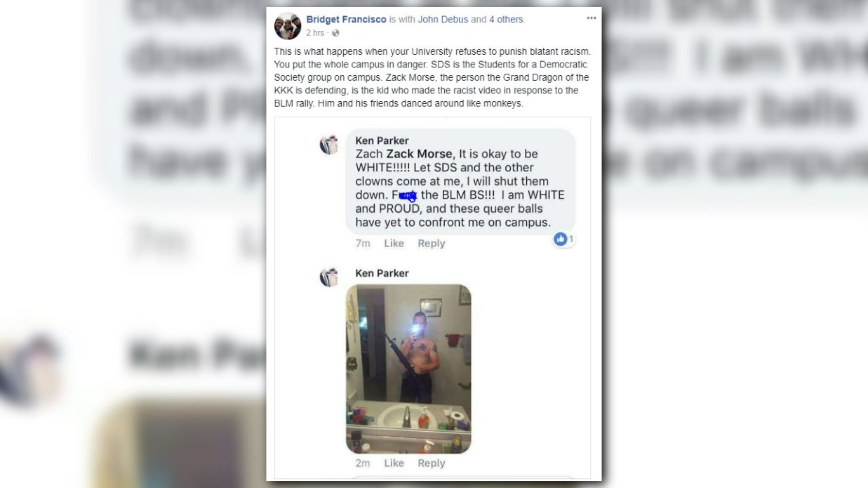Click the '7m' comment timestamp
Viewport: 868px width, 488px height.
(363, 243)
